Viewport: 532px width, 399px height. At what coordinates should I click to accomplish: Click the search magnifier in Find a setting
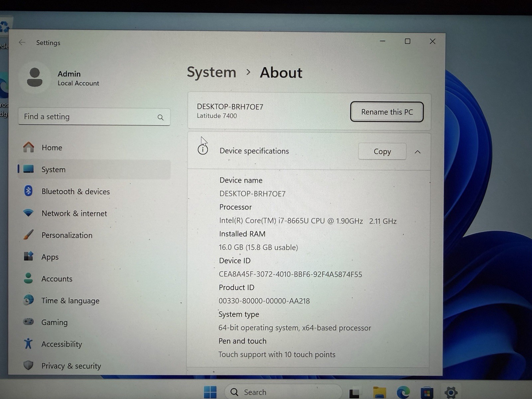pos(161,117)
